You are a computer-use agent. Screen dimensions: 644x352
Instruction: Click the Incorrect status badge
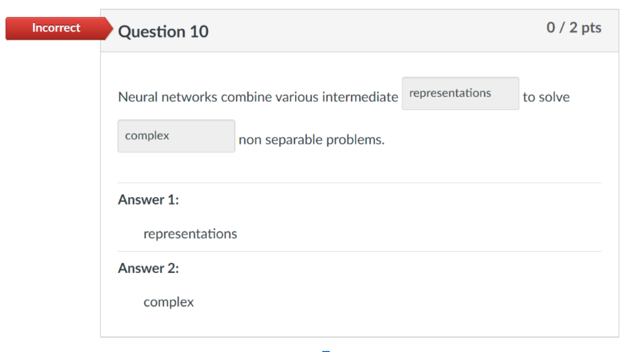coord(55,28)
